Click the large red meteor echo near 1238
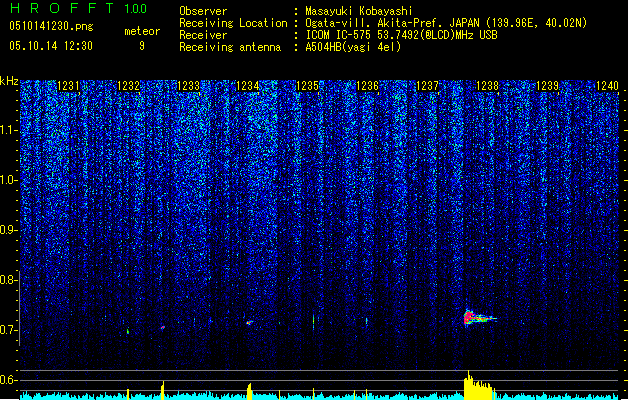Screen dimensions: 629x400 [478, 318]
